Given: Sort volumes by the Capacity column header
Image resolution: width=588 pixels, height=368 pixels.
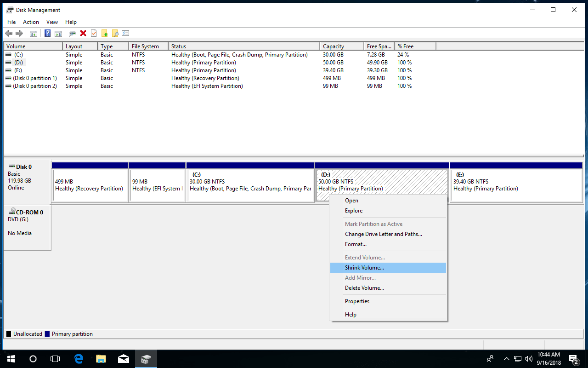Looking at the screenshot, I should [334, 46].
